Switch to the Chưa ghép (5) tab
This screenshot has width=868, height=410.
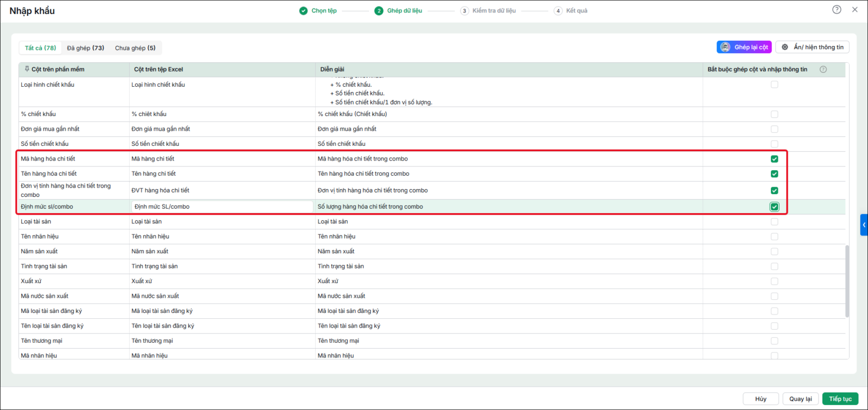click(135, 48)
